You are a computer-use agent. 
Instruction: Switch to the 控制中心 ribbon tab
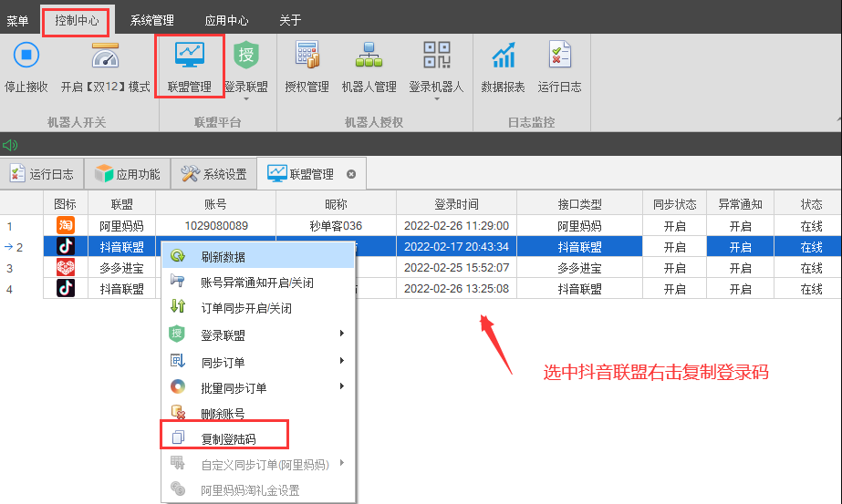pos(77,20)
